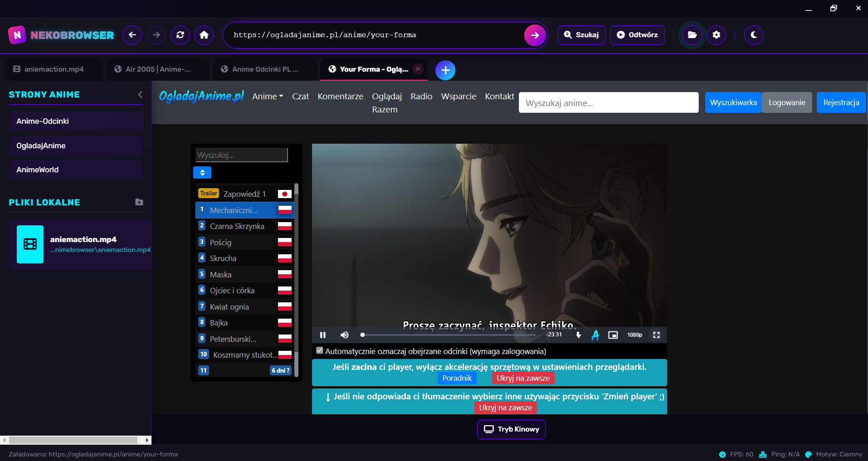Screen dimensions: 868x461
Task: Expand the Anime dropdown menu
Action: coord(268,97)
